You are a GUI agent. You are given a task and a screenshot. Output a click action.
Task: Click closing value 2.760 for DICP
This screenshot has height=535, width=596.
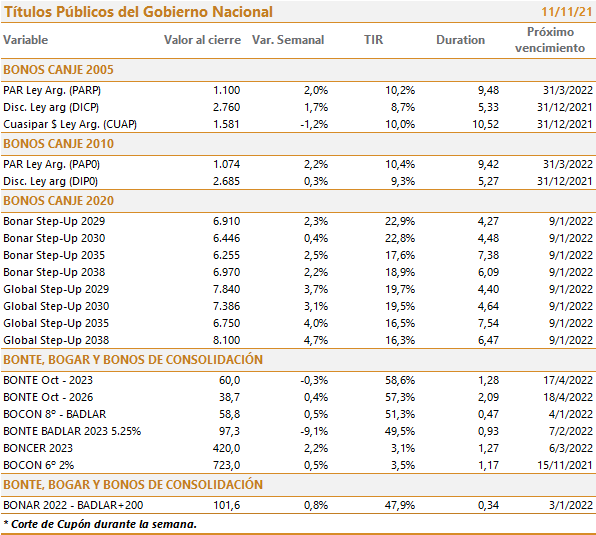[227, 108]
